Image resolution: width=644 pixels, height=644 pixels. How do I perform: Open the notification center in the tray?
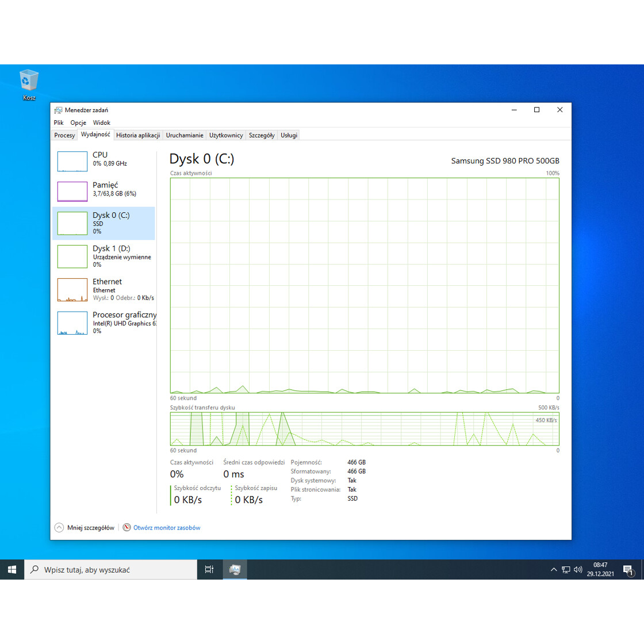coord(629,569)
